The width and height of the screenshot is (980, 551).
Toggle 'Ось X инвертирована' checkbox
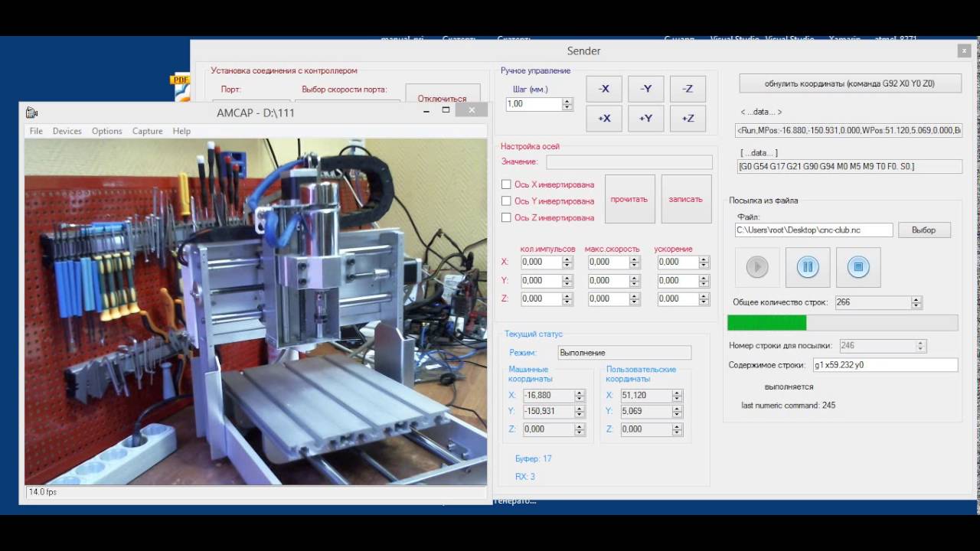(506, 184)
